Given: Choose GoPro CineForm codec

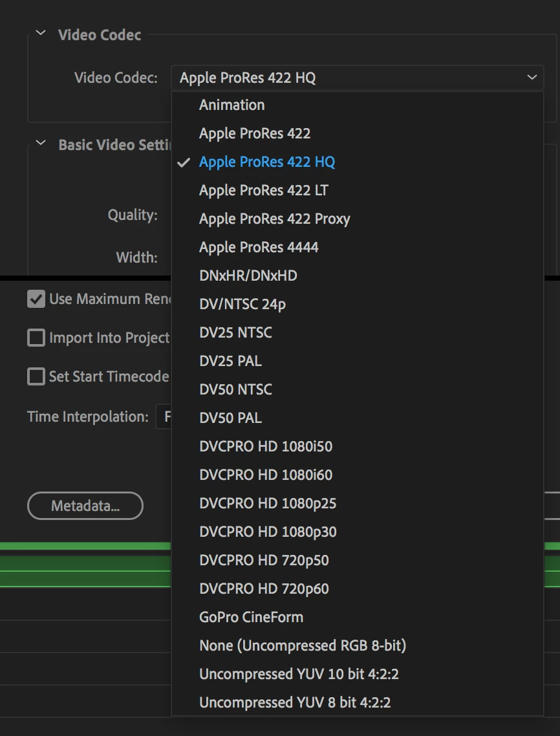Looking at the screenshot, I should coord(357,617).
